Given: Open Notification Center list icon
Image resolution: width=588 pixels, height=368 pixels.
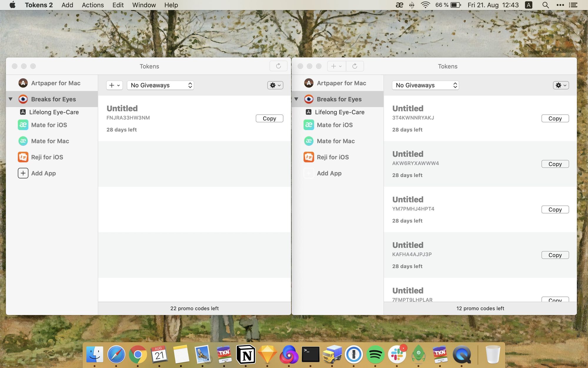Looking at the screenshot, I should [573, 5].
